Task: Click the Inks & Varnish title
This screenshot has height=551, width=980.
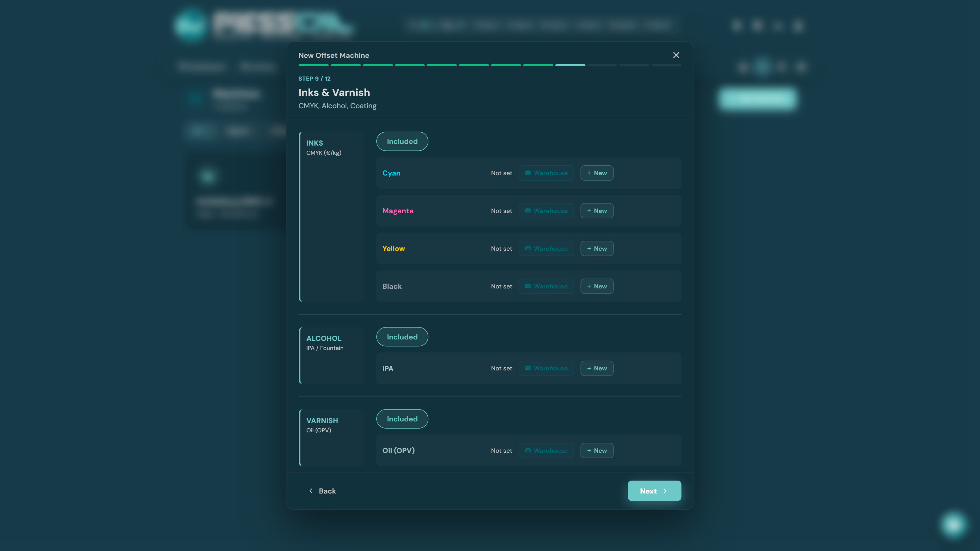Action: 334,93
